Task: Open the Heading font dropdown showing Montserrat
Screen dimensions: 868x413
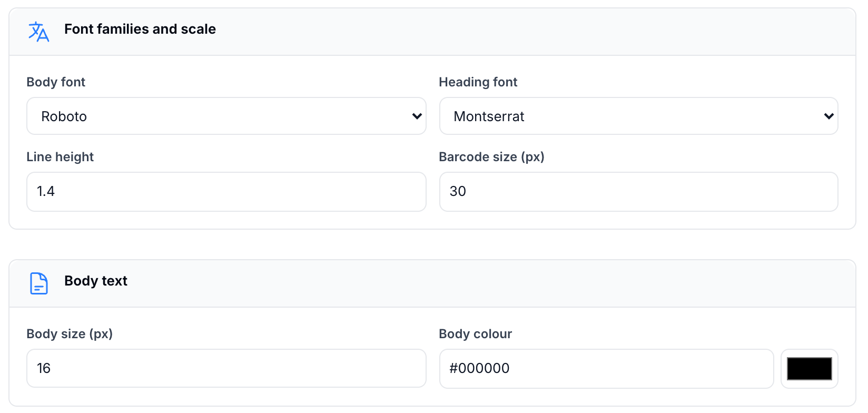Action: click(638, 116)
